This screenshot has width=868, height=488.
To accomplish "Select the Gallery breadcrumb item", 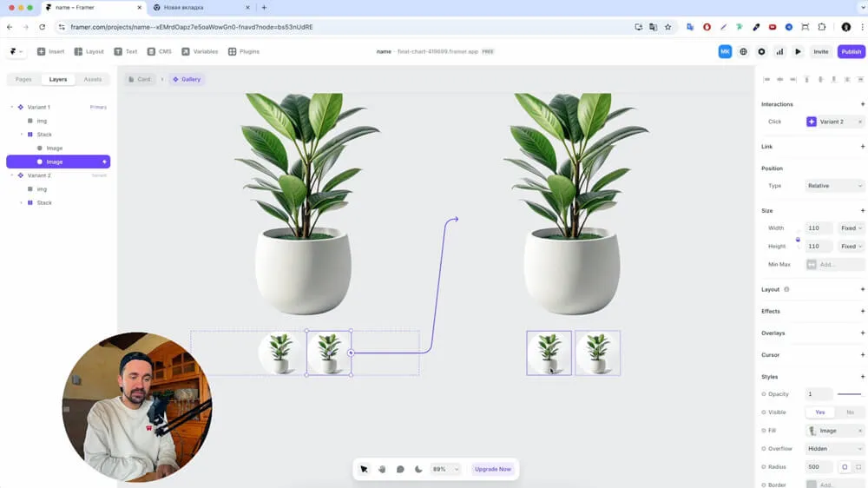I will 187,79.
